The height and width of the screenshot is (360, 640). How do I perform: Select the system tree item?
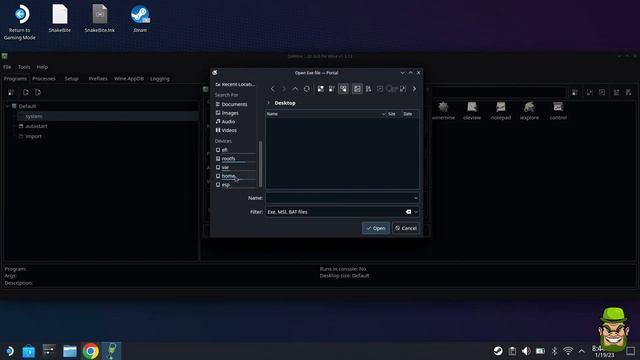tap(33, 116)
